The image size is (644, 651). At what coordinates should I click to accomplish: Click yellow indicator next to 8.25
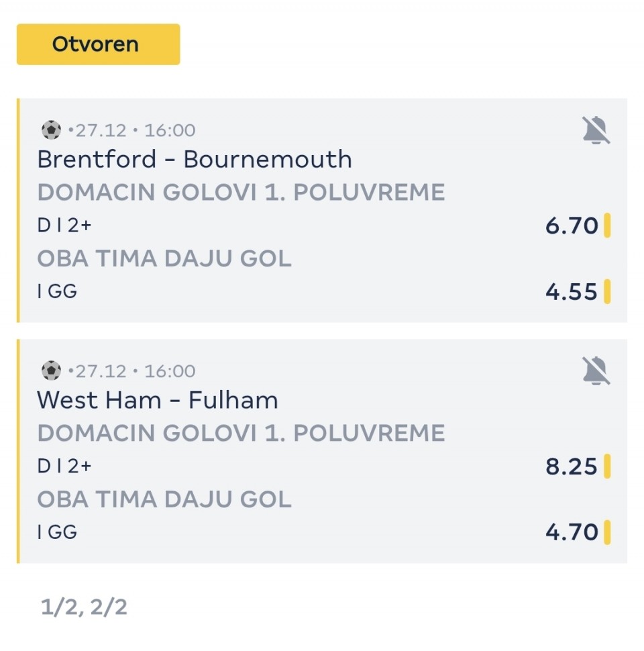(607, 466)
